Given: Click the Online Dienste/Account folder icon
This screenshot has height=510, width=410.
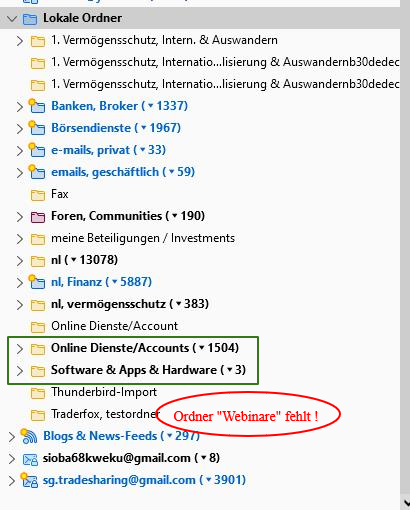Looking at the screenshot, I should (x=38, y=327).
